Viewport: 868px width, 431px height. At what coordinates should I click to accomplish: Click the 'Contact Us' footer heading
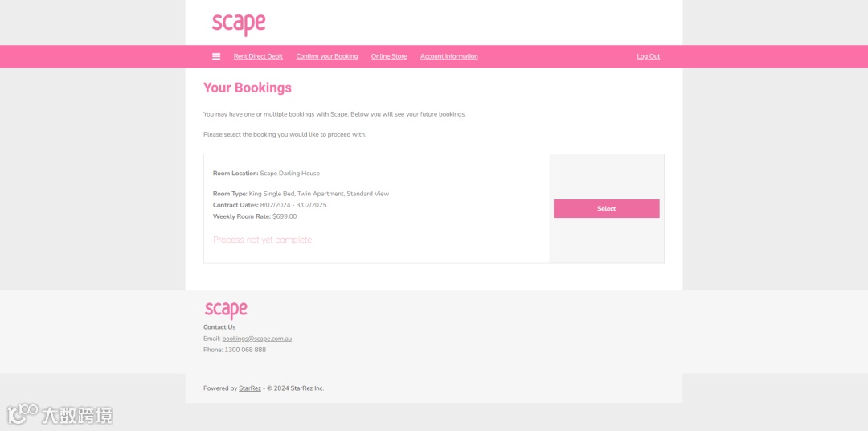[x=219, y=327]
